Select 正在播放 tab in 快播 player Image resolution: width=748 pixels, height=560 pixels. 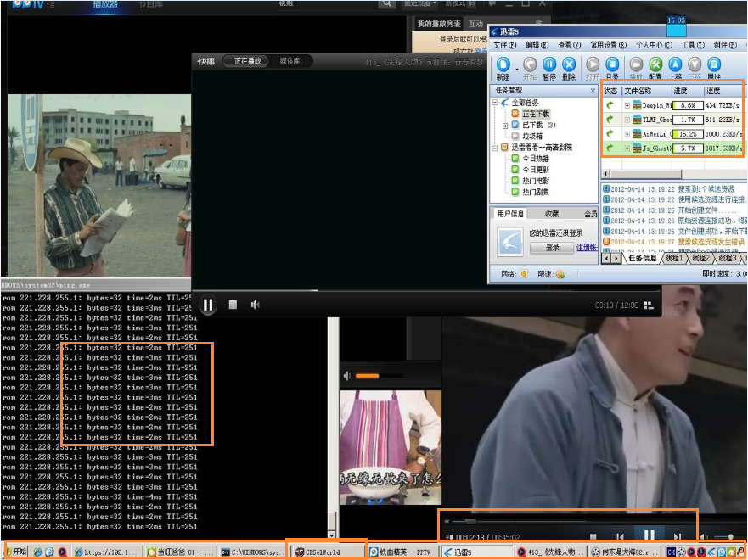[247, 61]
